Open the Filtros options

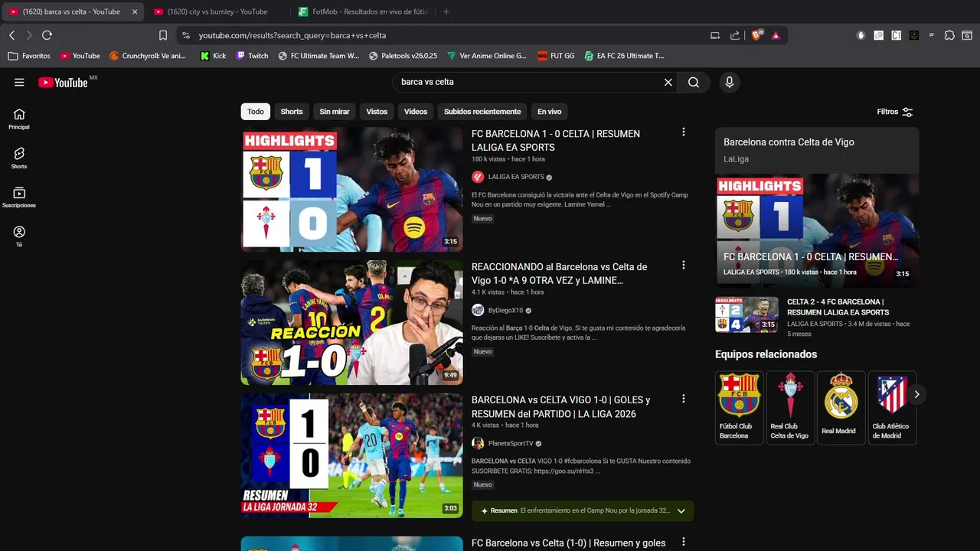click(x=895, y=112)
